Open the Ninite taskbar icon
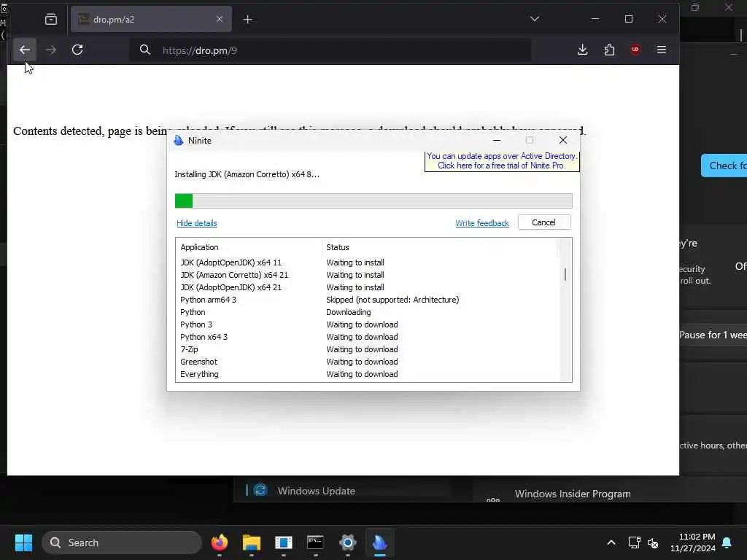 [x=379, y=542]
